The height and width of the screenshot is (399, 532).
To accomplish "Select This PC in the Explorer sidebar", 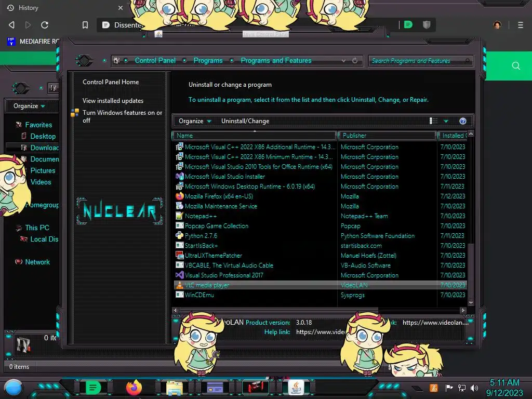I will (x=37, y=228).
